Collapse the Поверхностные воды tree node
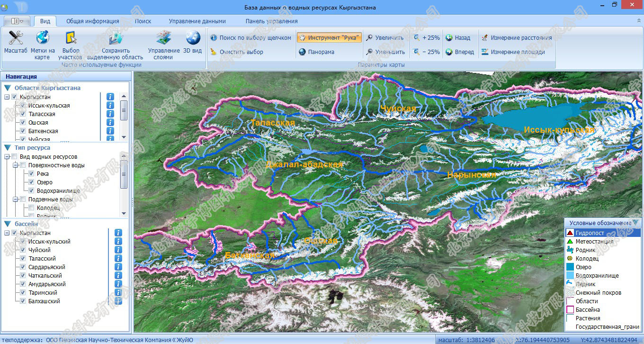The height and width of the screenshot is (344, 644). click(x=15, y=165)
